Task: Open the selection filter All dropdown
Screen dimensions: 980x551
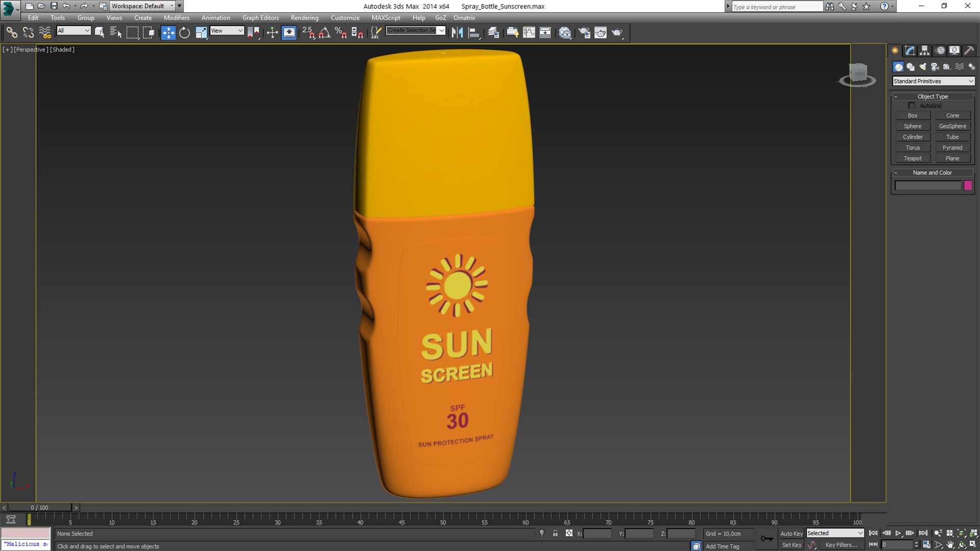Action: click(73, 31)
